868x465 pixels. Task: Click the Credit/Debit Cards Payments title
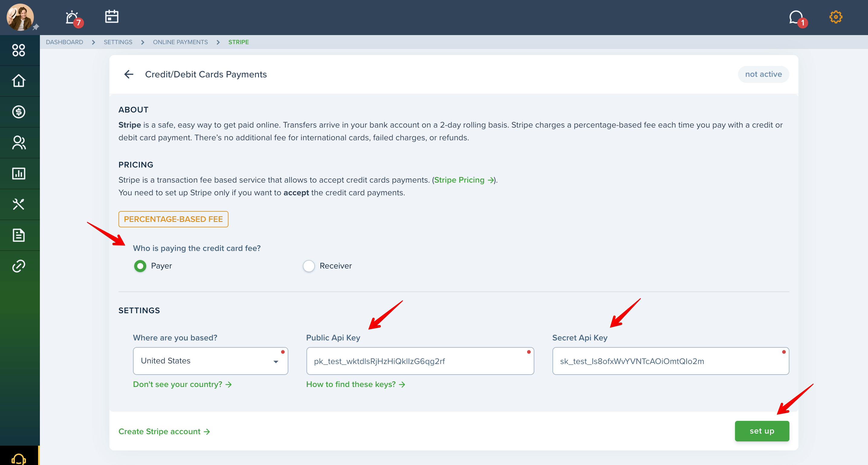point(206,74)
